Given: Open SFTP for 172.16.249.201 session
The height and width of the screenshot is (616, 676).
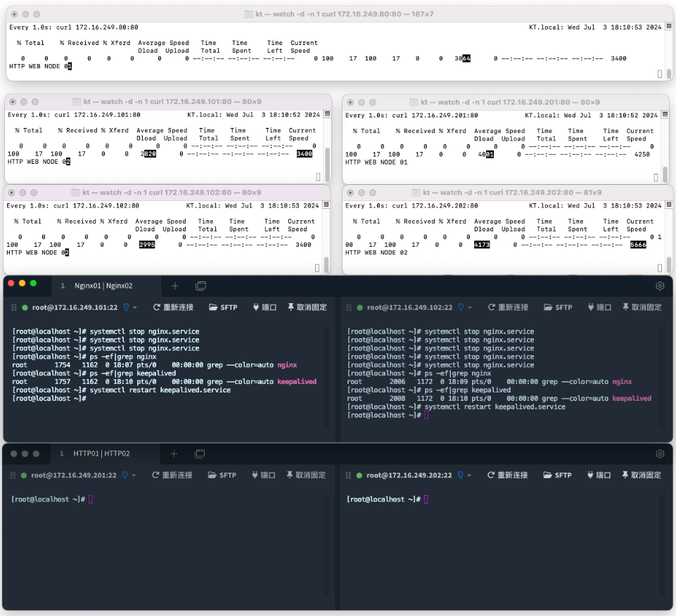Looking at the screenshot, I should tap(222, 475).
